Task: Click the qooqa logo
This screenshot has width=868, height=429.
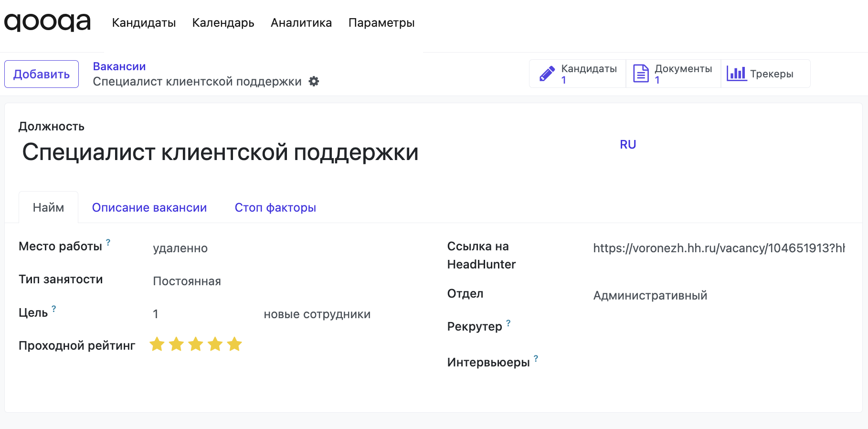Action: click(47, 22)
